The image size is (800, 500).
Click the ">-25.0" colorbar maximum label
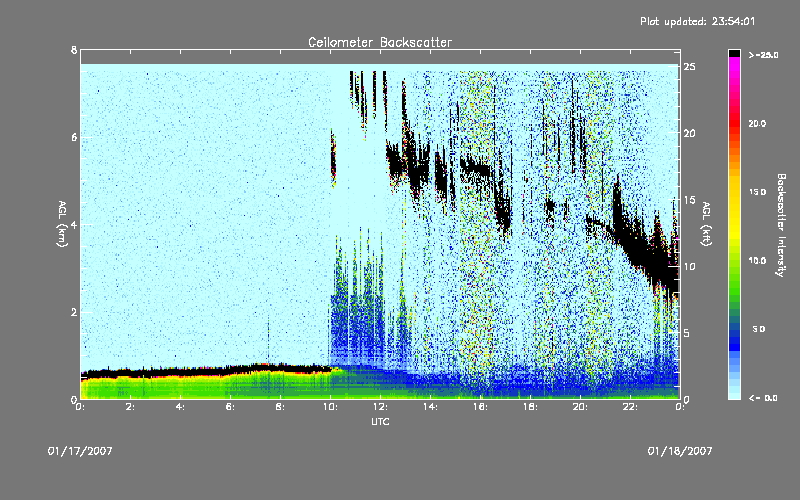763,55
